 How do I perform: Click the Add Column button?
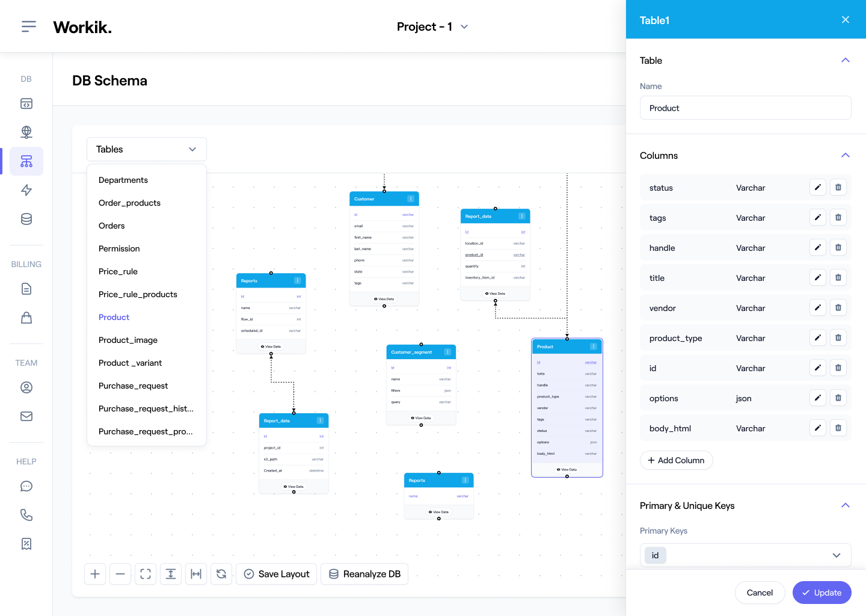676,460
